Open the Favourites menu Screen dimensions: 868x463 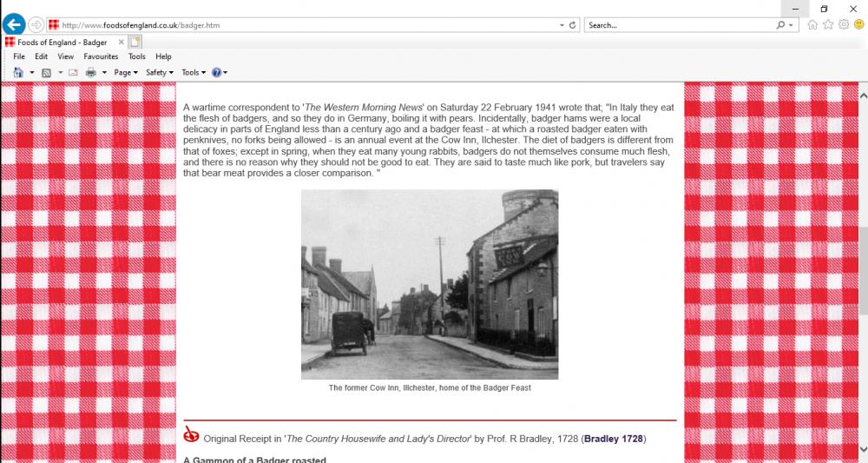coord(101,56)
